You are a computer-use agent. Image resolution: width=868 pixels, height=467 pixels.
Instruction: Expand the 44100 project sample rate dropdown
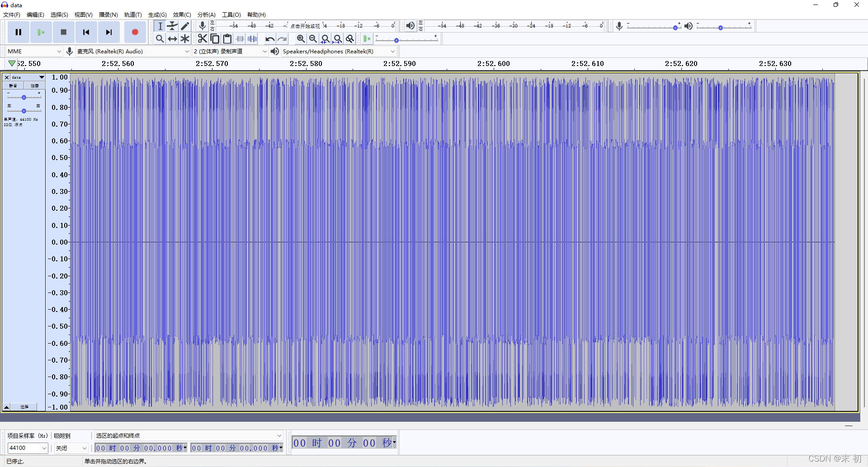pyautogui.click(x=44, y=448)
